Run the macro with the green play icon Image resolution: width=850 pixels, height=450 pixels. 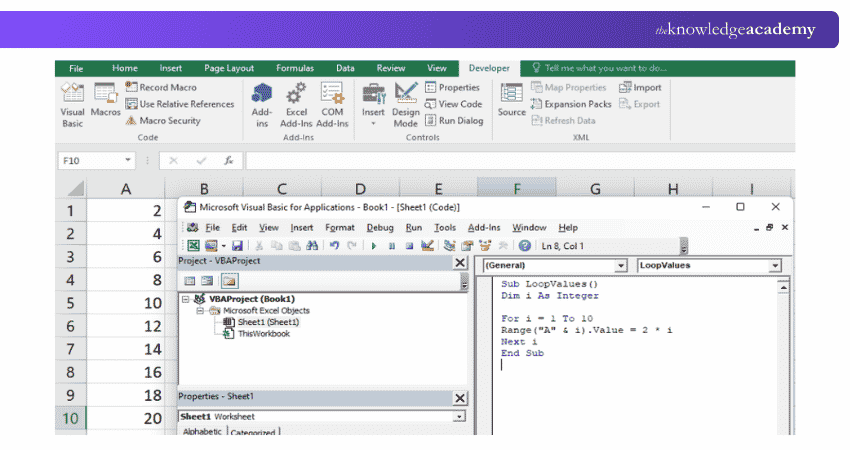tap(374, 246)
